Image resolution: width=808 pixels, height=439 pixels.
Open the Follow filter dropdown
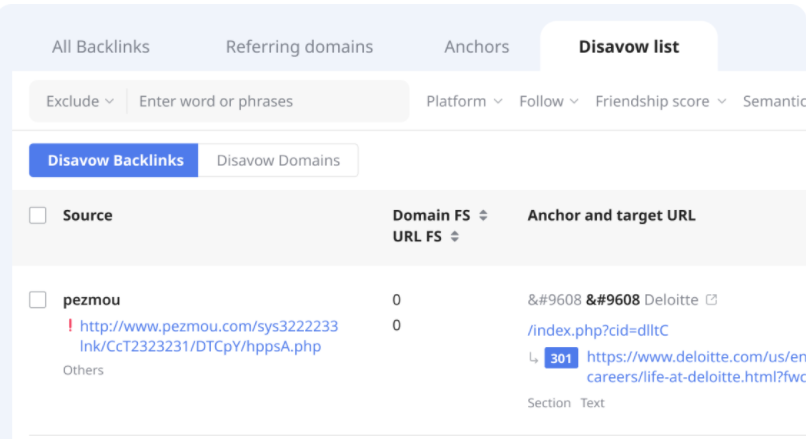tap(548, 101)
